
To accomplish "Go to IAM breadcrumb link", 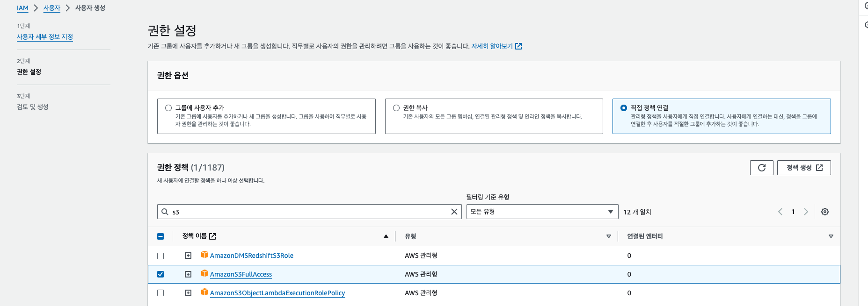I will pyautogui.click(x=22, y=8).
